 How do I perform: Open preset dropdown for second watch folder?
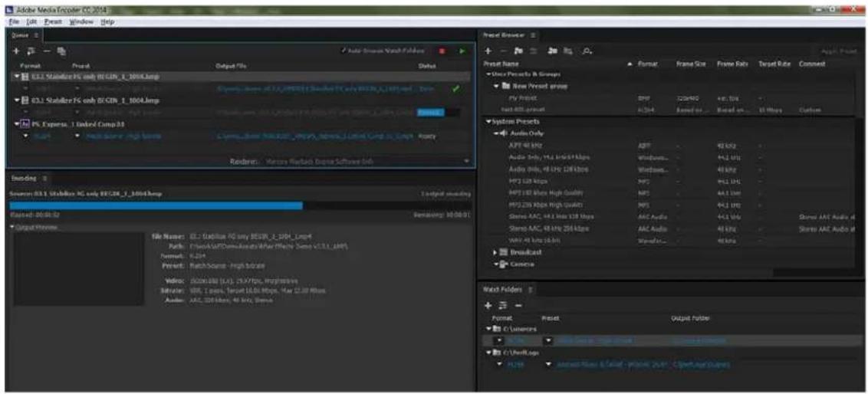548,364
